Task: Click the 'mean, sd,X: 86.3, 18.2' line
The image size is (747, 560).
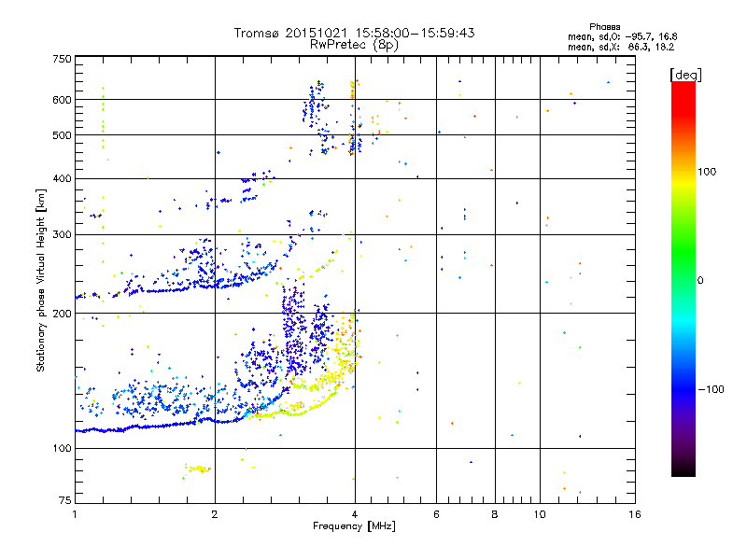Action: pyautogui.click(x=621, y=47)
